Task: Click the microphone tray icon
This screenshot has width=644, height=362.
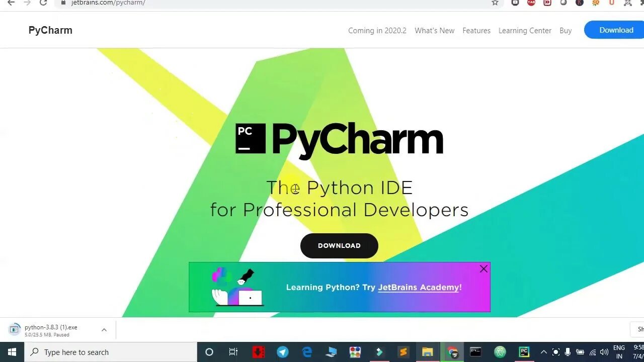Action: coord(568,352)
